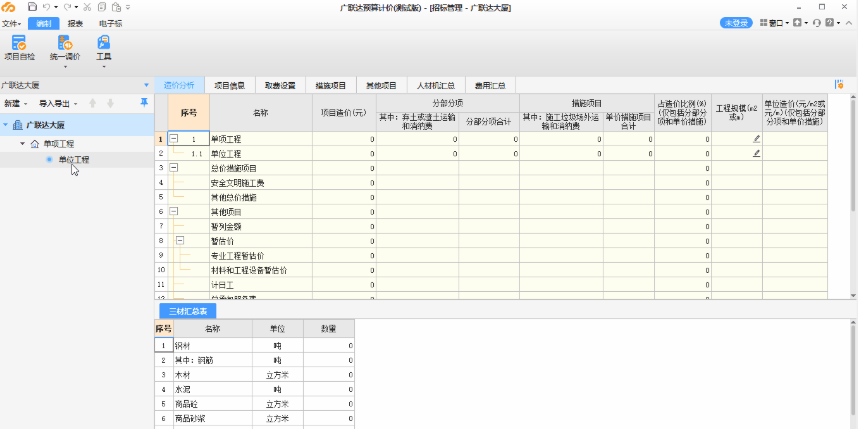Select 单位工程 in the project tree
Viewport: 858px width, 429px height.
click(73, 159)
